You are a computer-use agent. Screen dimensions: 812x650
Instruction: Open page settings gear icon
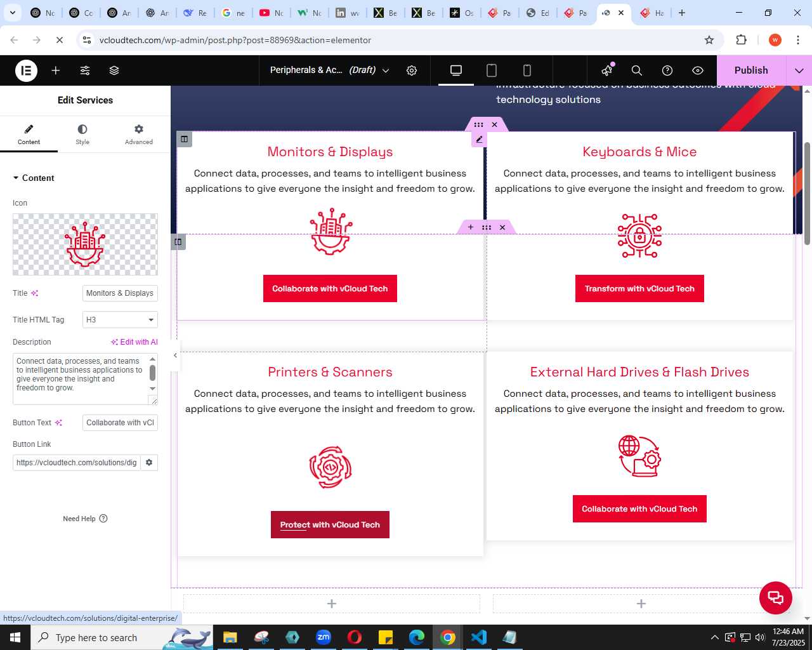point(412,70)
